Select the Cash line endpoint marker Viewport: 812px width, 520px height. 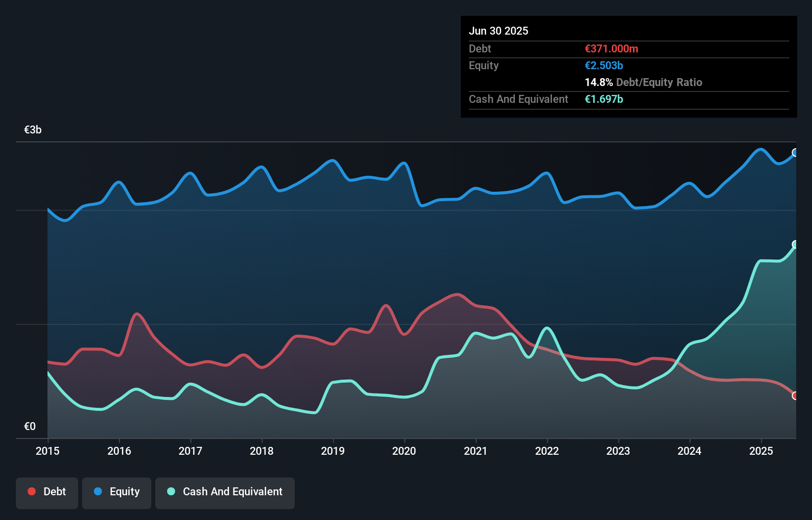coord(795,244)
